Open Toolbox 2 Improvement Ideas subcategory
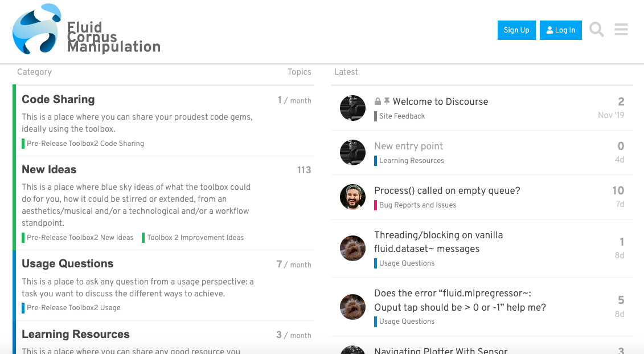 click(192, 238)
